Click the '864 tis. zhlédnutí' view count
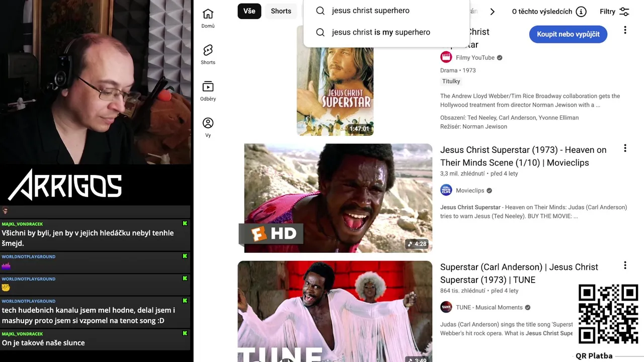644x362 pixels. [x=463, y=291]
